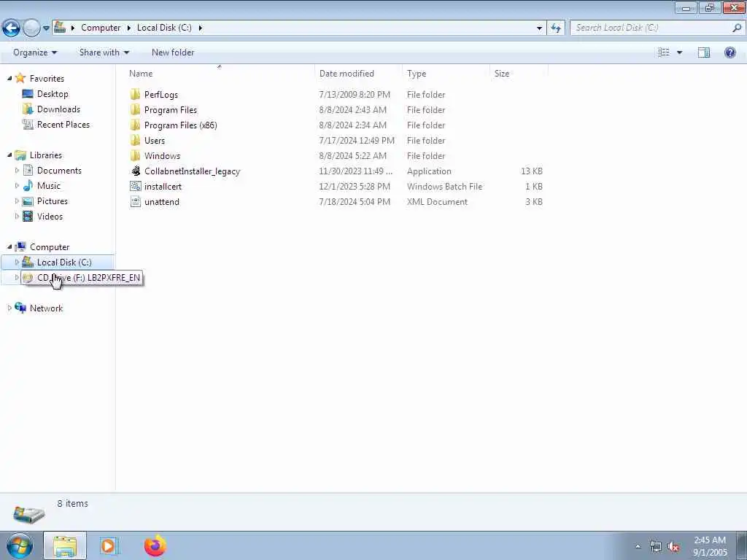Screen dimensions: 747x560
Task: Select Local Disk (C:) in address breadcrumb
Action: click(x=164, y=28)
